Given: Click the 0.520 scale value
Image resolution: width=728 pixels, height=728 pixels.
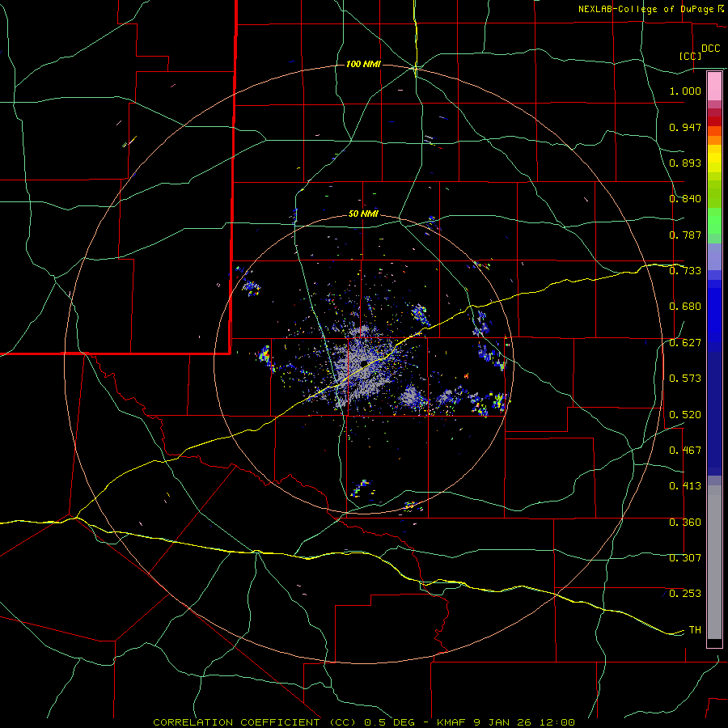Looking at the screenshot, I should (685, 415).
